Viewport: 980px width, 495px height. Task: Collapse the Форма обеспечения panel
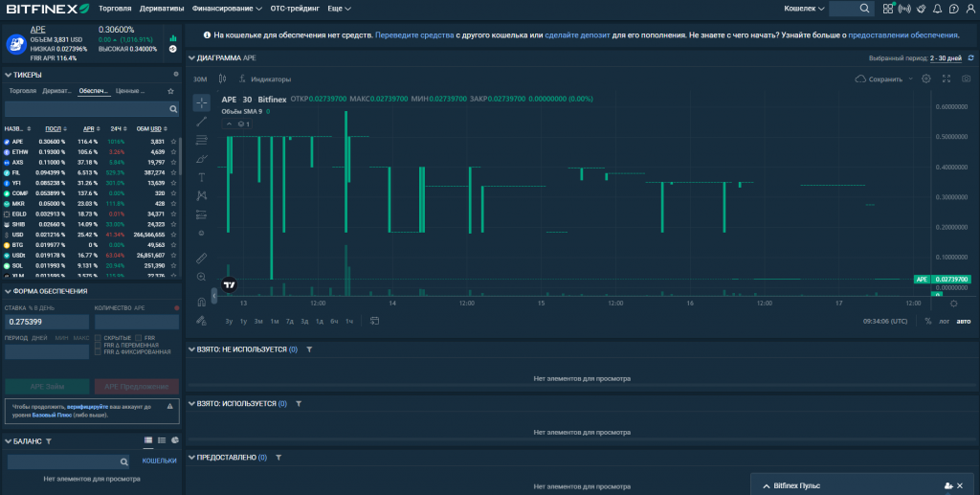8,291
